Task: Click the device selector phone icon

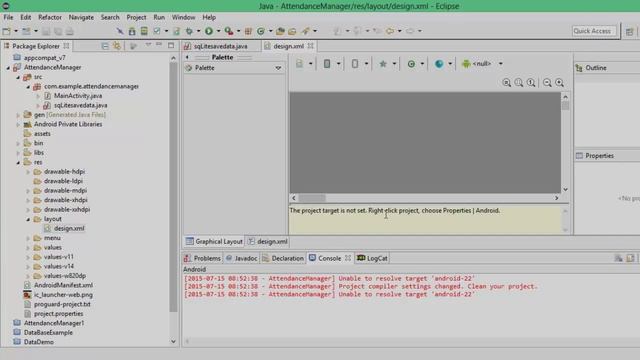Action: pyautogui.click(x=327, y=64)
